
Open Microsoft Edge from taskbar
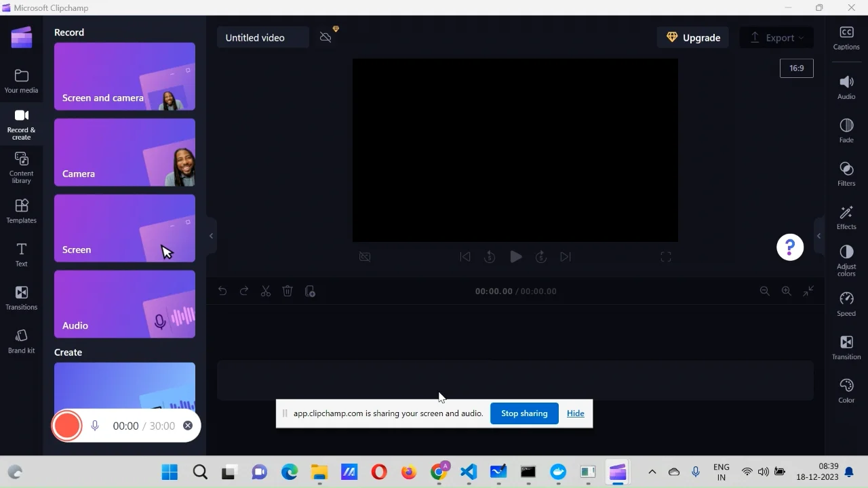coord(290,472)
